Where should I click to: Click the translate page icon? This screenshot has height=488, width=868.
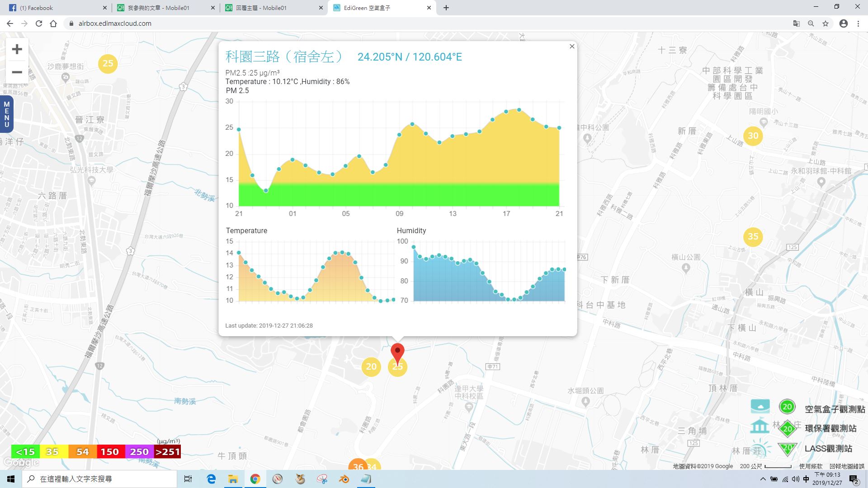point(797,23)
